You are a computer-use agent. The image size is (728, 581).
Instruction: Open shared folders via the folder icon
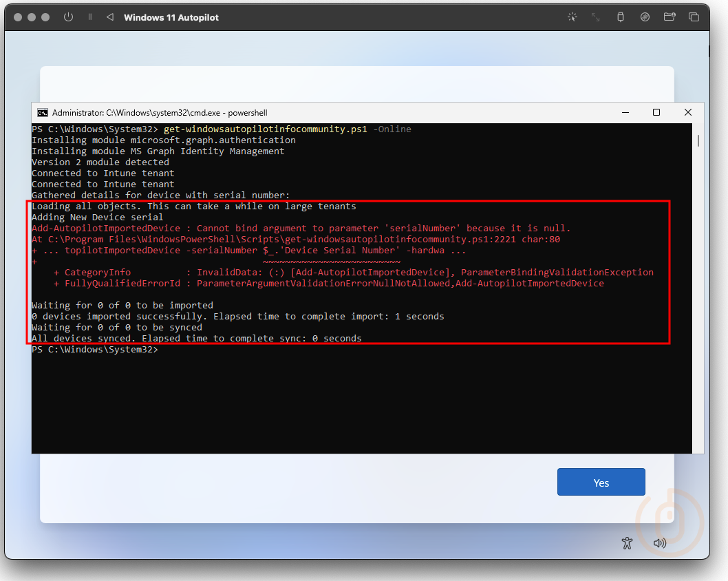670,17
